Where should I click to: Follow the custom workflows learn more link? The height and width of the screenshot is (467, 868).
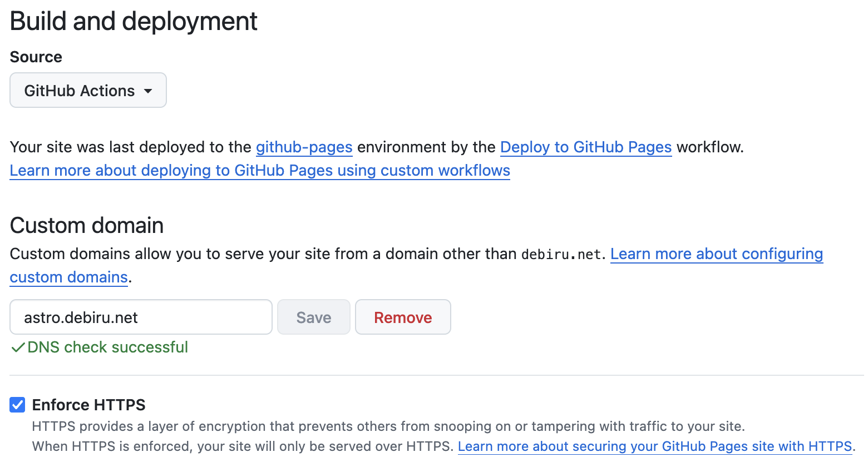259,170
